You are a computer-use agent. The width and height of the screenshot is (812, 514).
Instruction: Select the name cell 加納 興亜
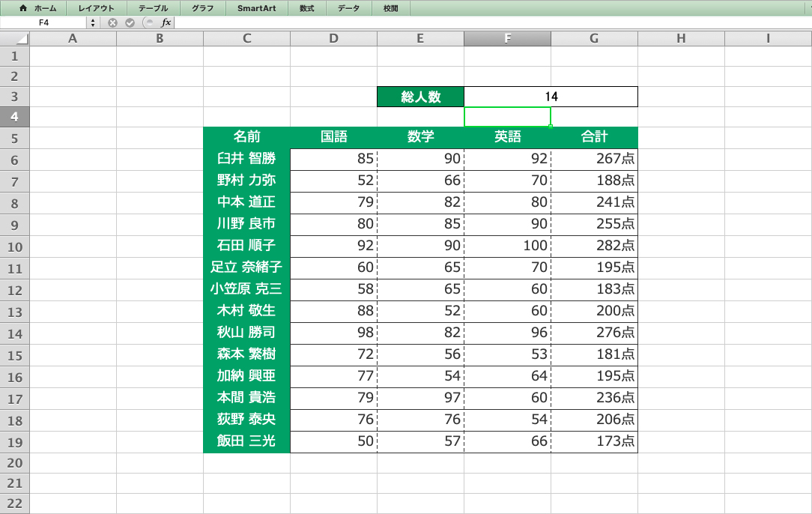click(247, 377)
